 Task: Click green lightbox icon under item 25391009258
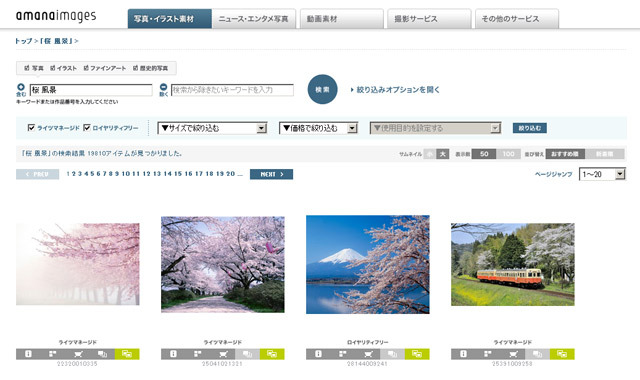(562, 354)
